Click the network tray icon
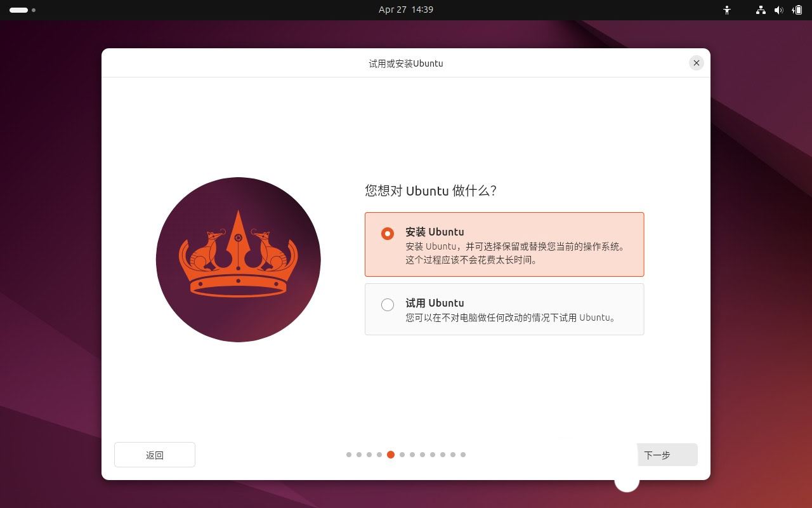This screenshot has width=812, height=508. pyautogui.click(x=760, y=10)
